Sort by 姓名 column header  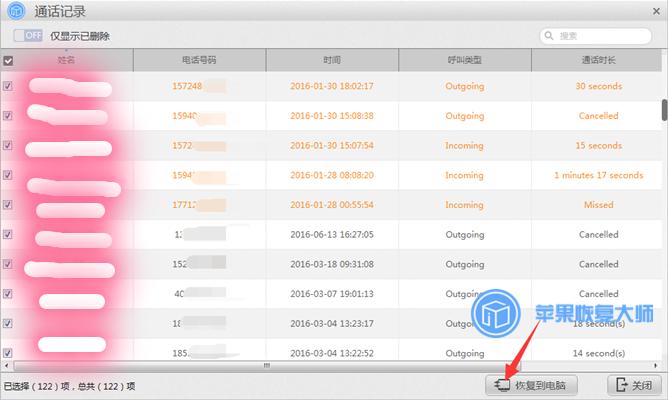pyautogui.click(x=66, y=61)
